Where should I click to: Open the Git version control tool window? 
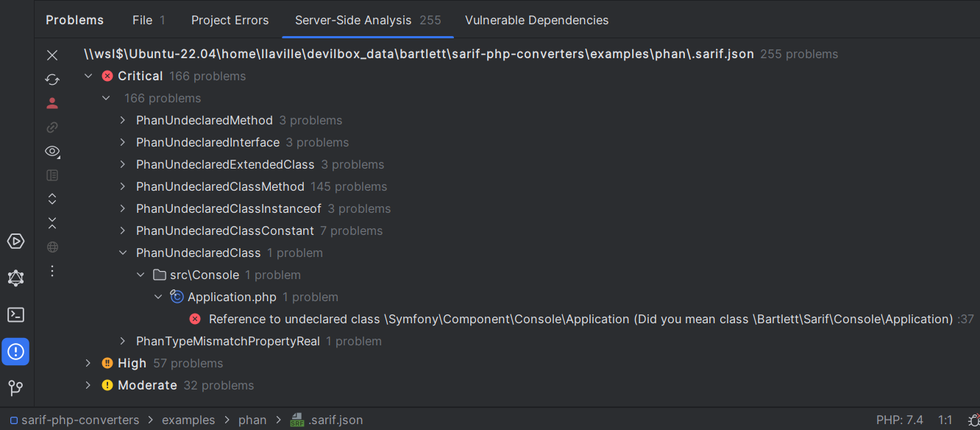coord(15,388)
